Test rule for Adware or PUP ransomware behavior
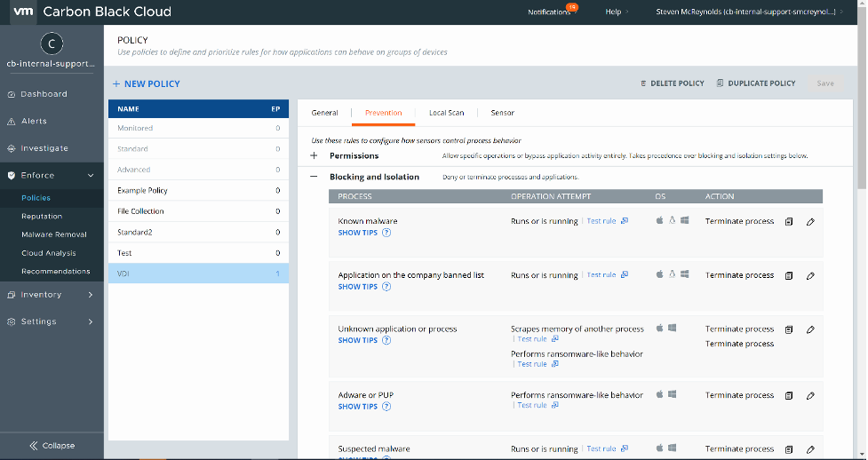The width and height of the screenshot is (868, 460). [538, 405]
